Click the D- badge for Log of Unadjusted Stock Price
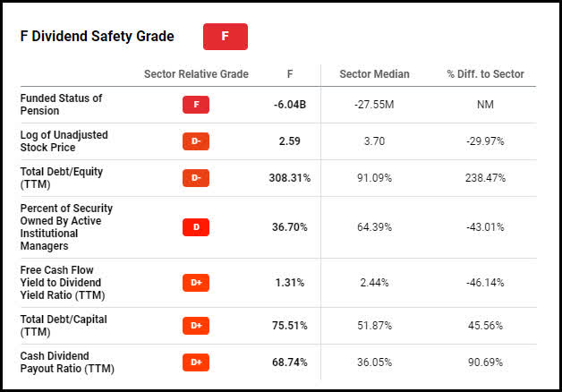 point(196,141)
